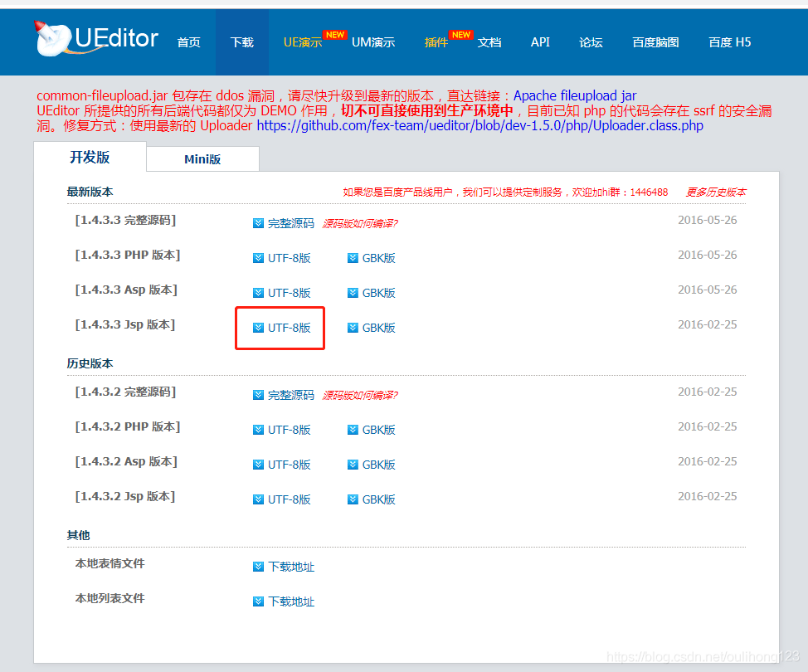Download UTF-8版 of 1.4.3.3 Jsp
Image resolution: width=808 pixels, height=672 pixels.
tap(290, 328)
